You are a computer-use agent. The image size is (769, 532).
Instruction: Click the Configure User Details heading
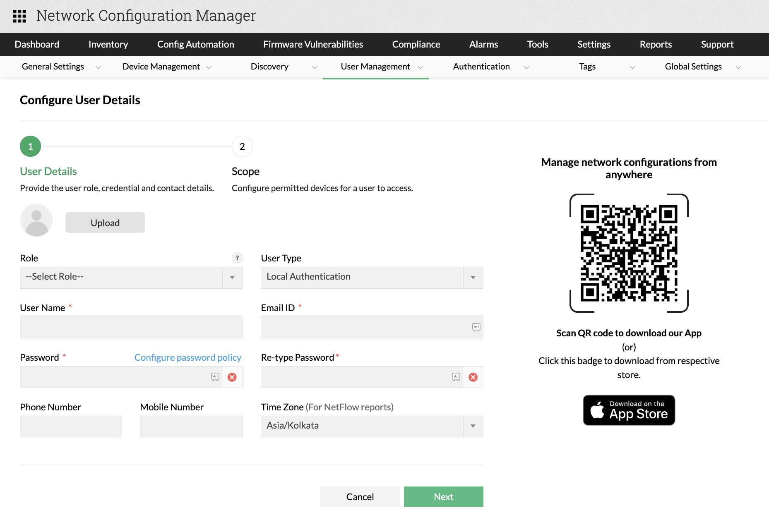coord(80,100)
